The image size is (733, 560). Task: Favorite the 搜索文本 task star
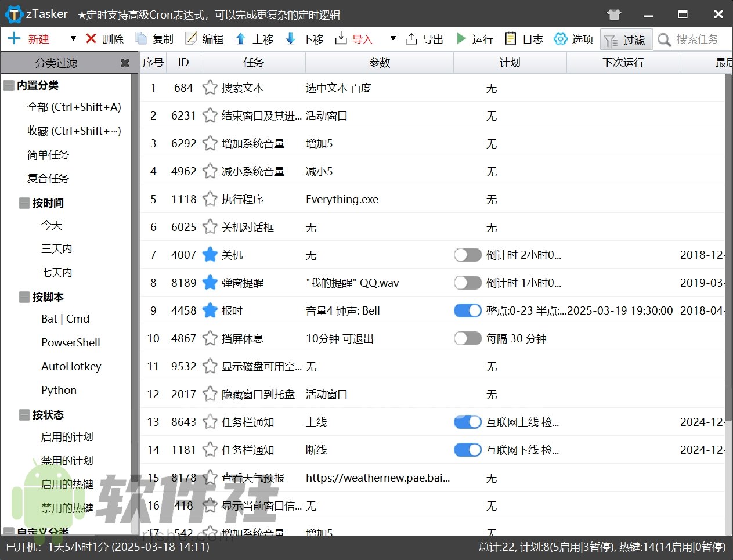(x=210, y=88)
